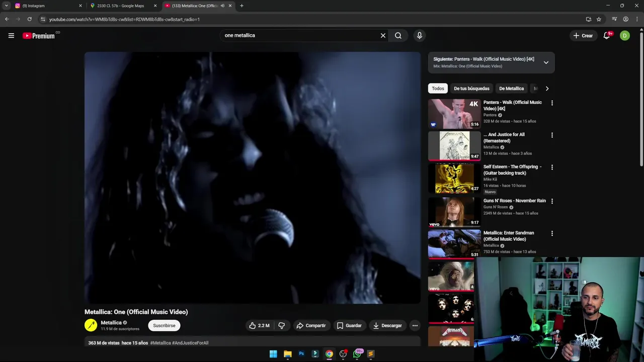Viewport: 644px width, 362px height.
Task: View site information icon in address bar
Action: (x=43, y=19)
